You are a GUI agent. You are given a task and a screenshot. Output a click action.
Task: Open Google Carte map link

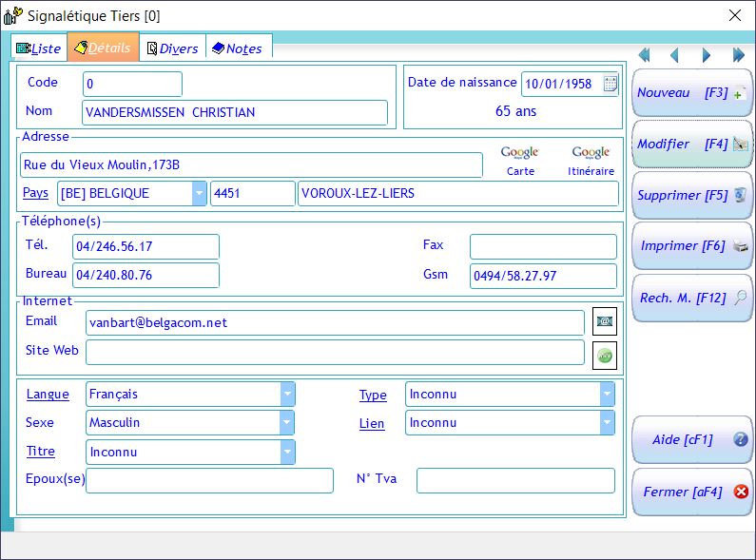tap(520, 161)
